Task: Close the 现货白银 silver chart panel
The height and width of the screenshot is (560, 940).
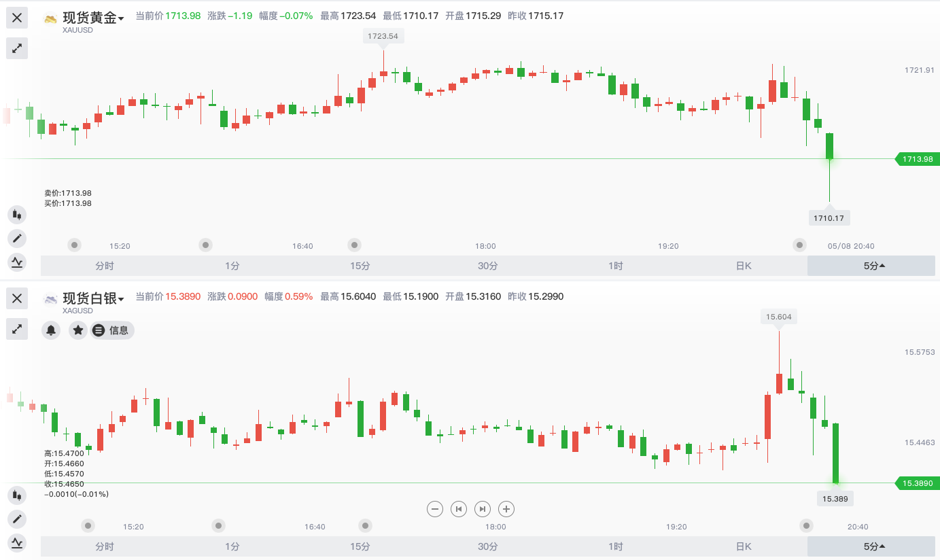Action: [17, 298]
